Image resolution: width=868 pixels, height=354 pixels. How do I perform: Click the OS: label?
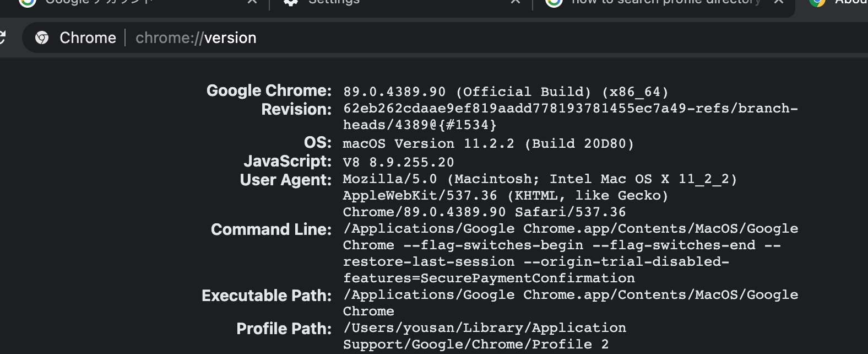pos(318,142)
